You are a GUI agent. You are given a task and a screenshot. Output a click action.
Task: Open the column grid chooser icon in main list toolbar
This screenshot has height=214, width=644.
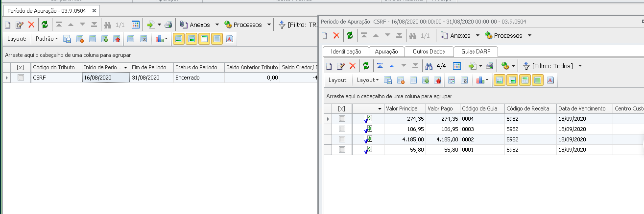[136, 25]
